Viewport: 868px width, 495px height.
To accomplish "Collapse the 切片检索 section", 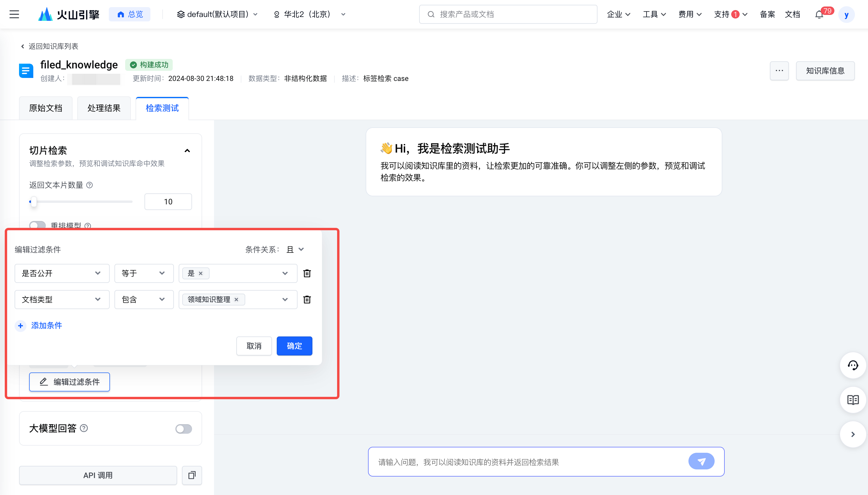I will tap(187, 151).
